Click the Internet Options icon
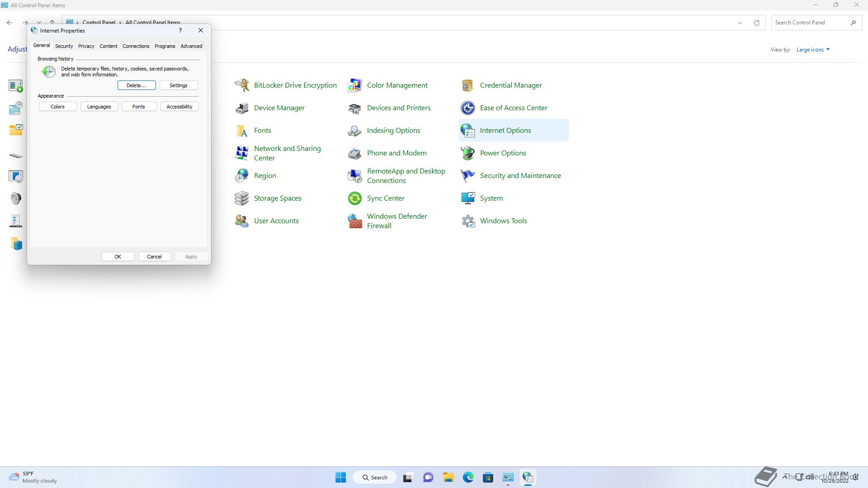This screenshot has width=868, height=488. (x=468, y=130)
